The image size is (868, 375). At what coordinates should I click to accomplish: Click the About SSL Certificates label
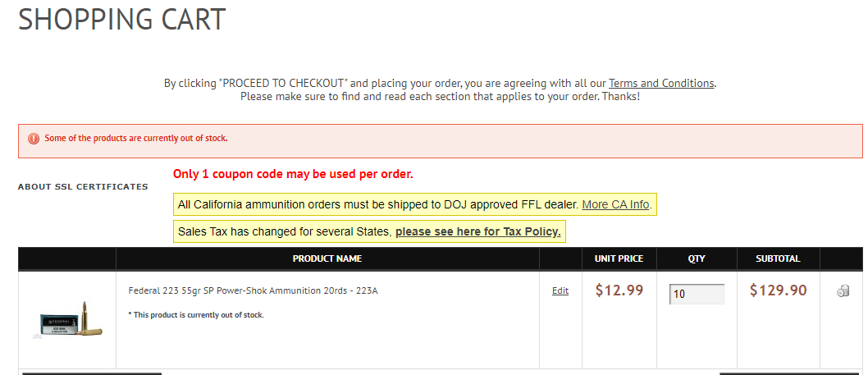(83, 187)
